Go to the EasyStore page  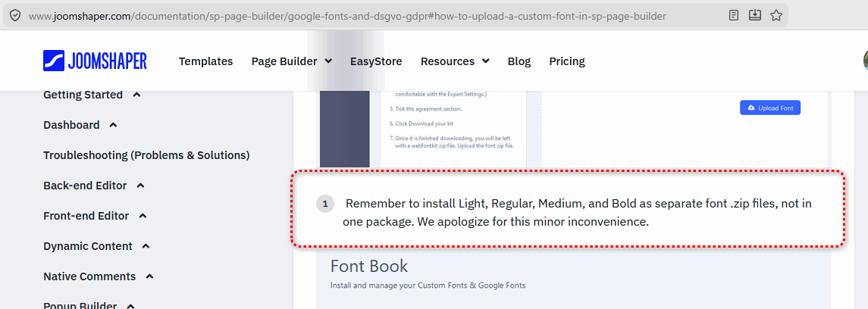click(x=377, y=61)
